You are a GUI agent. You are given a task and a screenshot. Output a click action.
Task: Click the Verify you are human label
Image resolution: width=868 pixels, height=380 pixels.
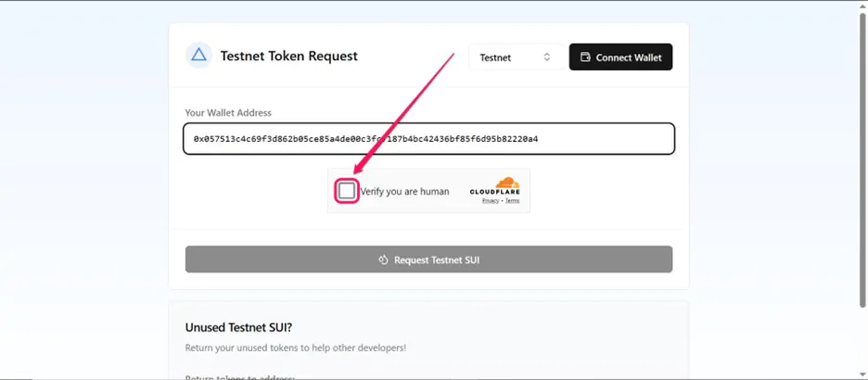(404, 191)
